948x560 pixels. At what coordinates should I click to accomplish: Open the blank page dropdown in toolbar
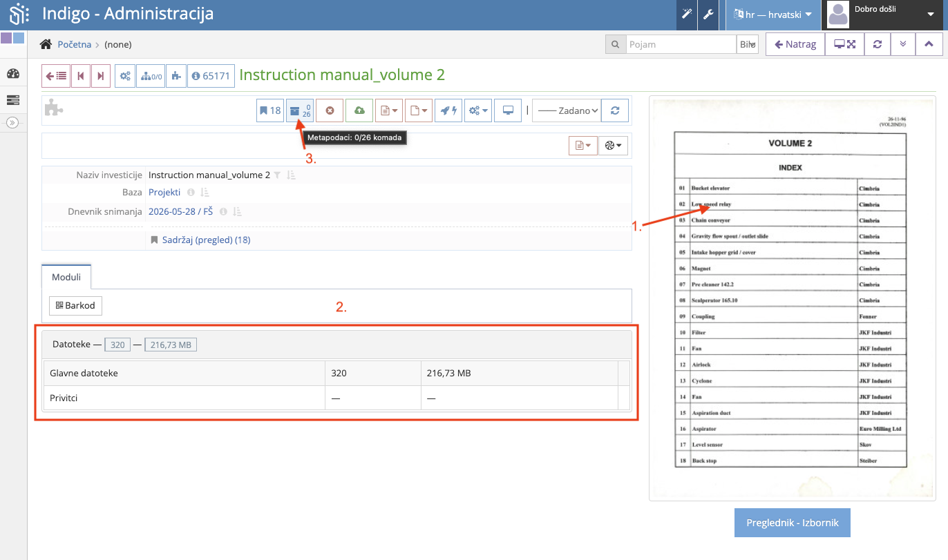(x=419, y=110)
